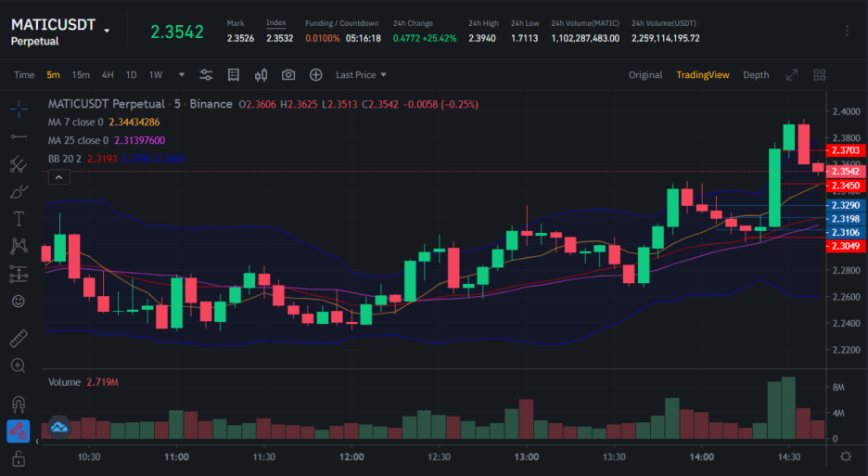Open the MATICUSDT symbol selector dropdown

[x=107, y=31]
